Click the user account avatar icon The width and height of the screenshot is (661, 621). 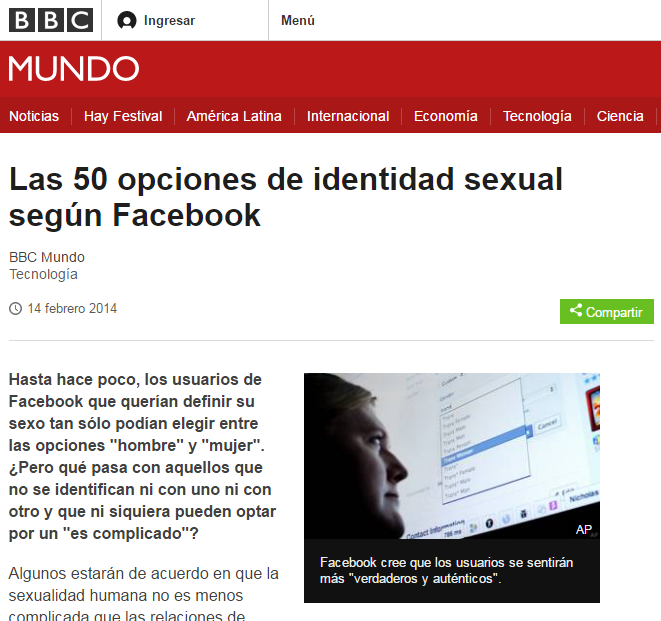[126, 20]
